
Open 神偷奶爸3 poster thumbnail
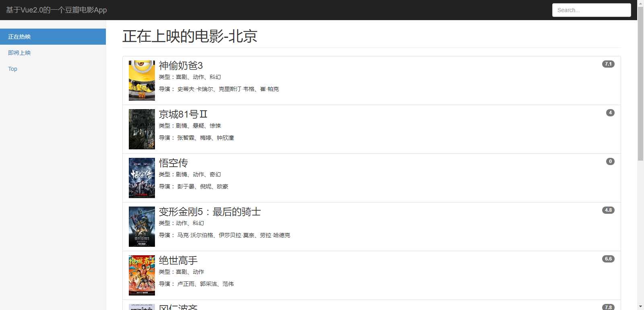[142, 81]
